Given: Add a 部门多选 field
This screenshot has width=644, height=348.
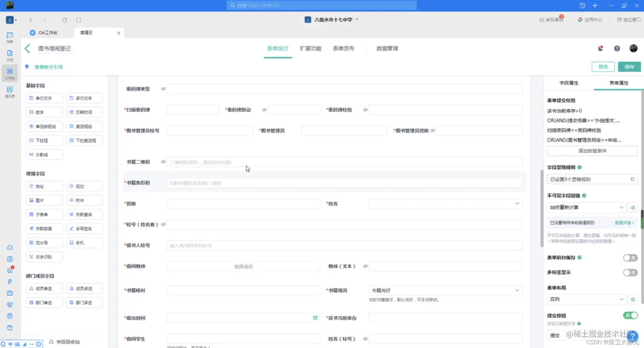Looking at the screenshot, I should click(x=84, y=303).
